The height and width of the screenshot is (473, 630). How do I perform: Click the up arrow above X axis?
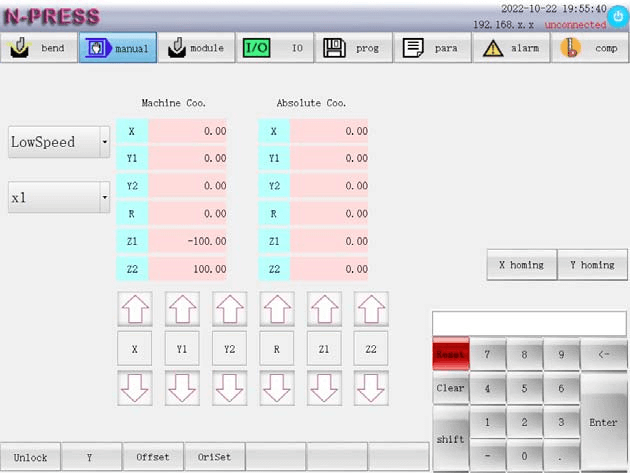(x=134, y=309)
